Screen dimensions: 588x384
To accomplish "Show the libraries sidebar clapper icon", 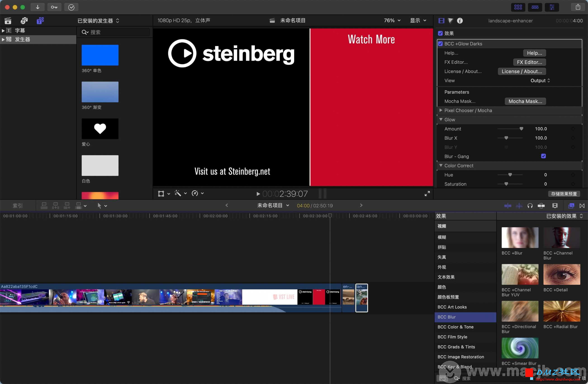I will pos(8,21).
